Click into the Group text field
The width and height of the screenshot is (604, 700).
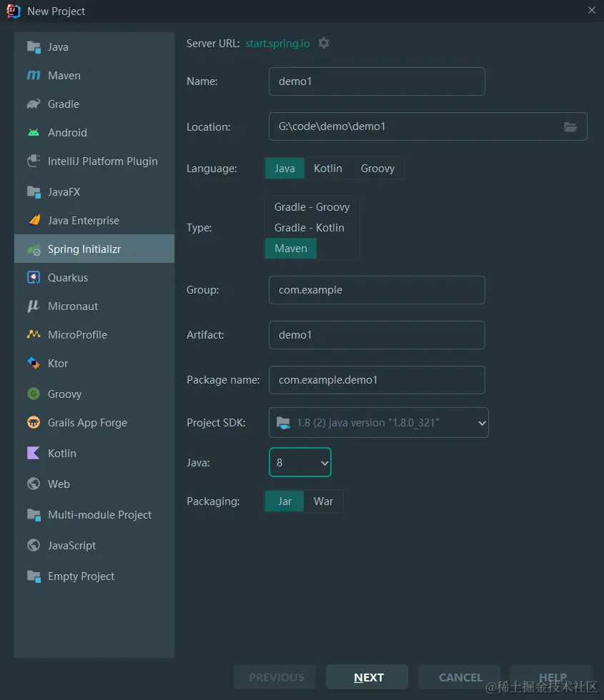377,290
